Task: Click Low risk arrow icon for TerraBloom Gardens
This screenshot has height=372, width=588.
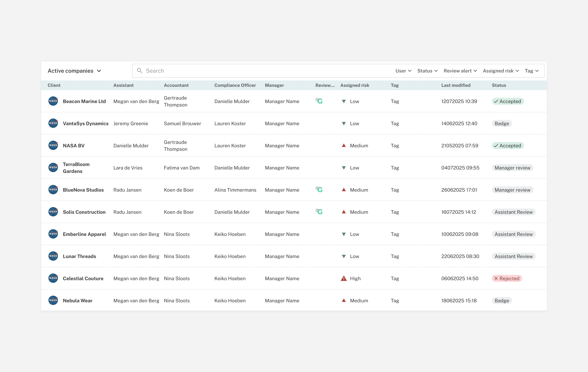Action: pos(344,168)
